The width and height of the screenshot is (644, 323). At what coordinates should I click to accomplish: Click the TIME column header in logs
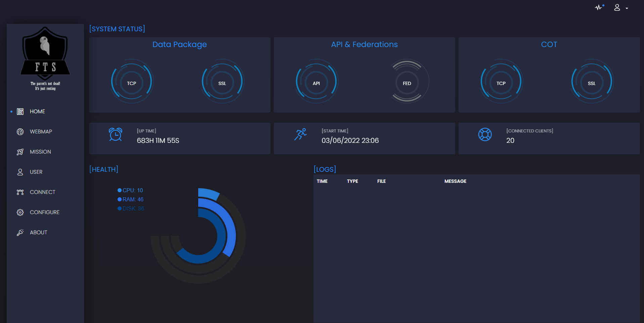[322, 181]
